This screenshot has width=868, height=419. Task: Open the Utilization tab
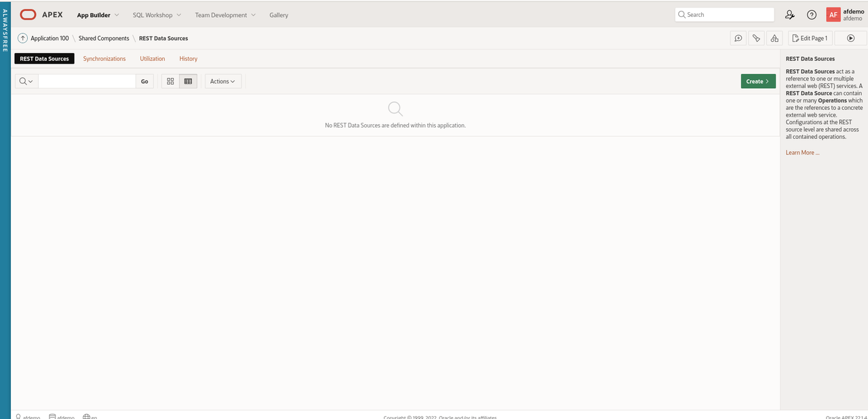coord(152,58)
